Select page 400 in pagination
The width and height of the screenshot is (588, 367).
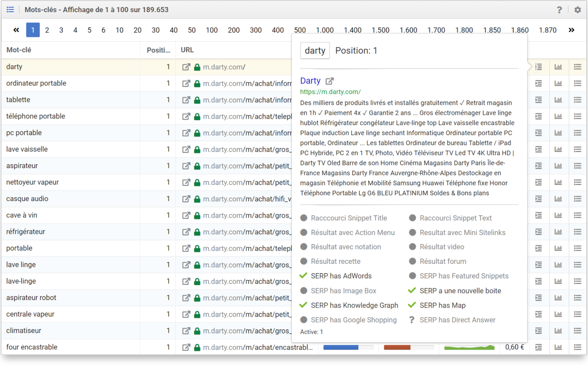click(278, 30)
